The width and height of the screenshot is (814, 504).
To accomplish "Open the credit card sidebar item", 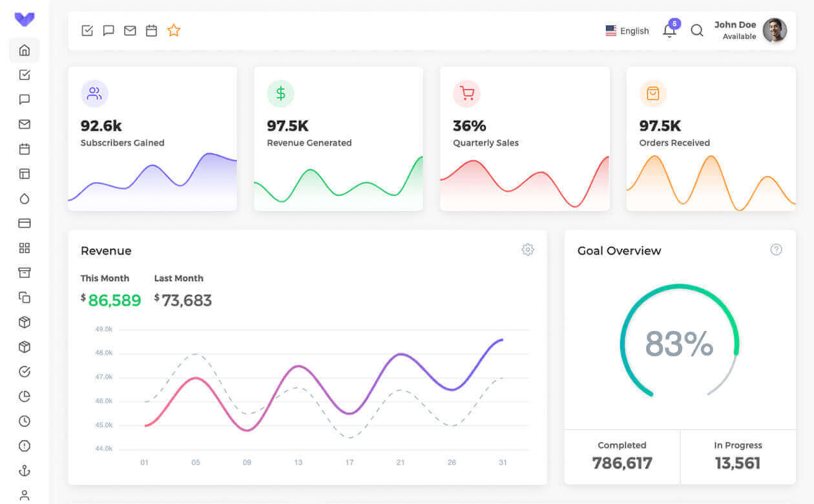I will [x=25, y=223].
